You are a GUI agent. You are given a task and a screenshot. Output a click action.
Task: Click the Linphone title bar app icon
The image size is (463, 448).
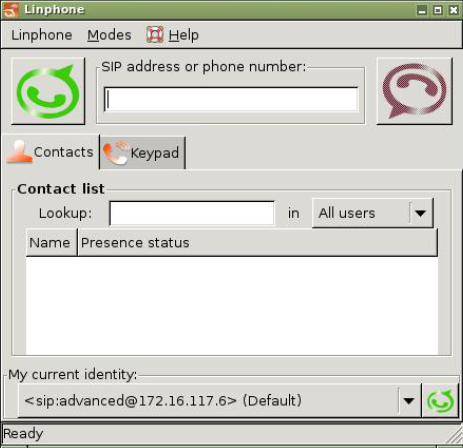tap(11, 10)
